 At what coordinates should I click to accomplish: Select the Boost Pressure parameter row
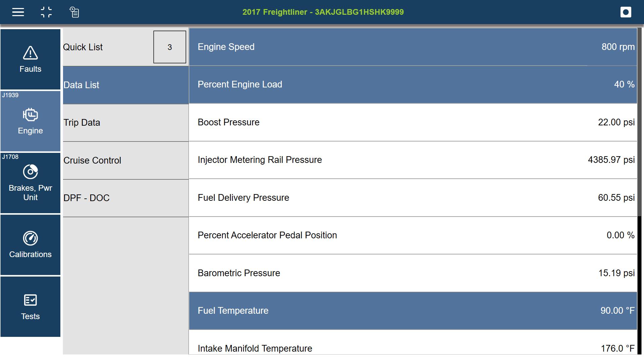[x=413, y=122]
